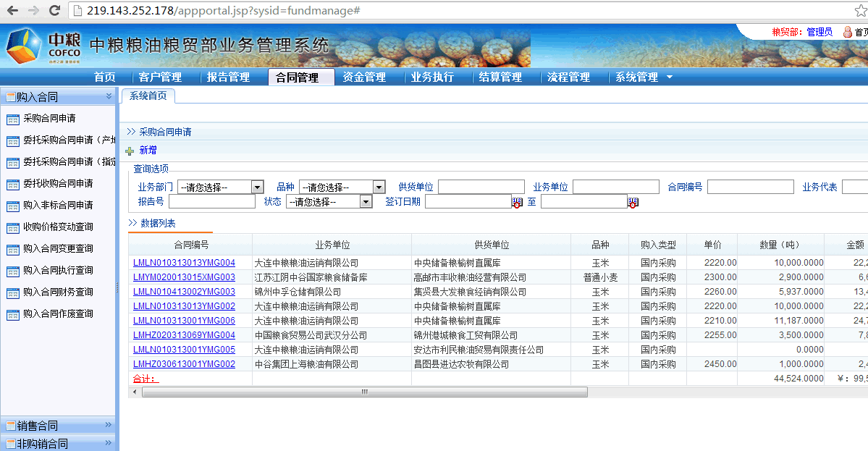Image resolution: width=868 pixels, height=451 pixels.
Task: Click icon next to 采购合同申请 in sidebar
Action: point(13,119)
